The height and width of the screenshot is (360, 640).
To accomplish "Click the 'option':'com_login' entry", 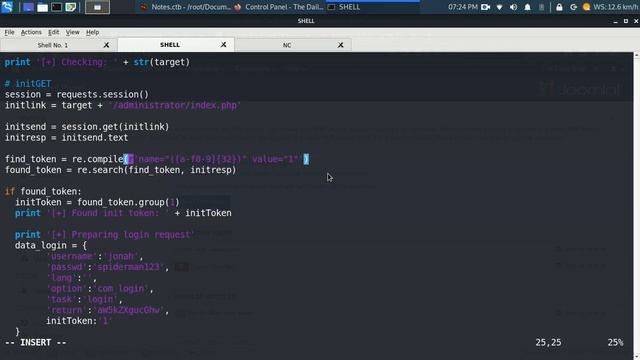I will click(100, 289).
